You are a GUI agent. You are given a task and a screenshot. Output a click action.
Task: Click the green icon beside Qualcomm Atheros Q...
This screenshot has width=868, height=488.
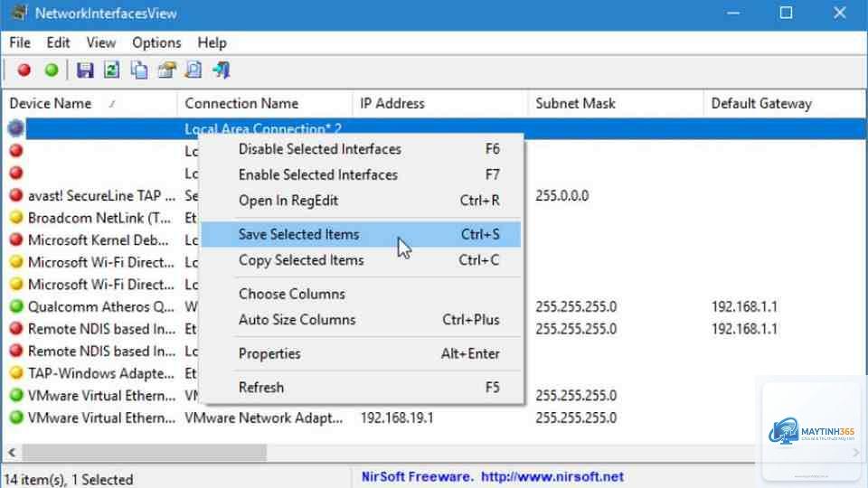click(16, 306)
